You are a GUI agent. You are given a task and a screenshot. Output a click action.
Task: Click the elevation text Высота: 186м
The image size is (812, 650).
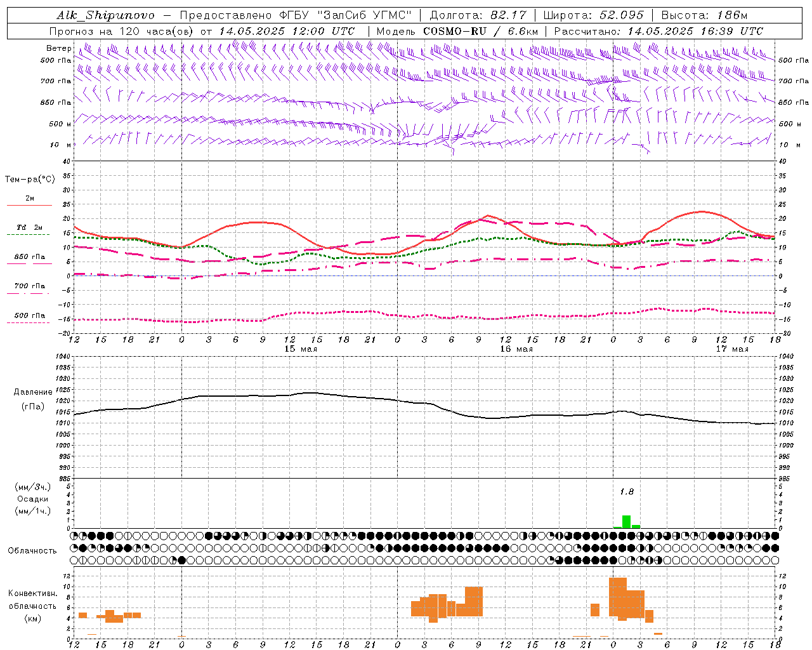click(704, 15)
